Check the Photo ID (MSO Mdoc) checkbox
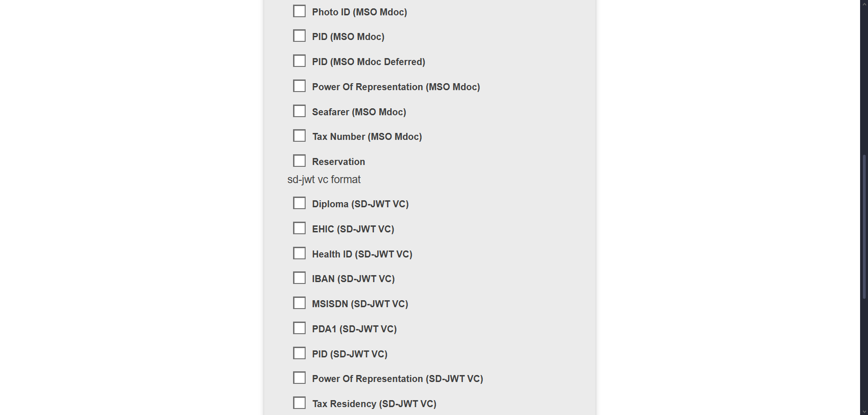The width and height of the screenshot is (868, 415). point(300,11)
